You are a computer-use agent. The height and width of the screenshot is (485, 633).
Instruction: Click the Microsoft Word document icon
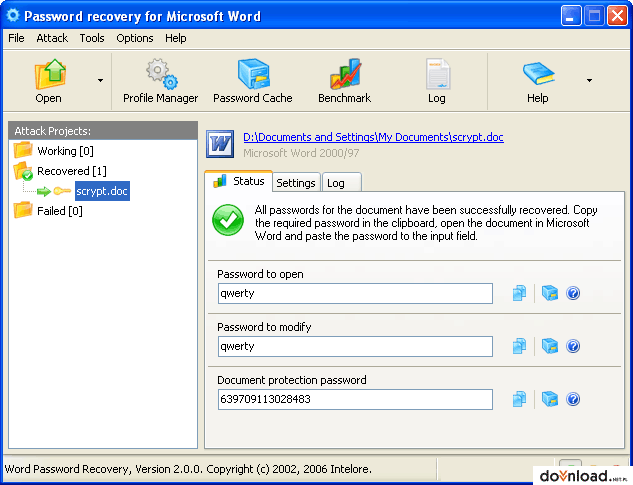(x=220, y=144)
